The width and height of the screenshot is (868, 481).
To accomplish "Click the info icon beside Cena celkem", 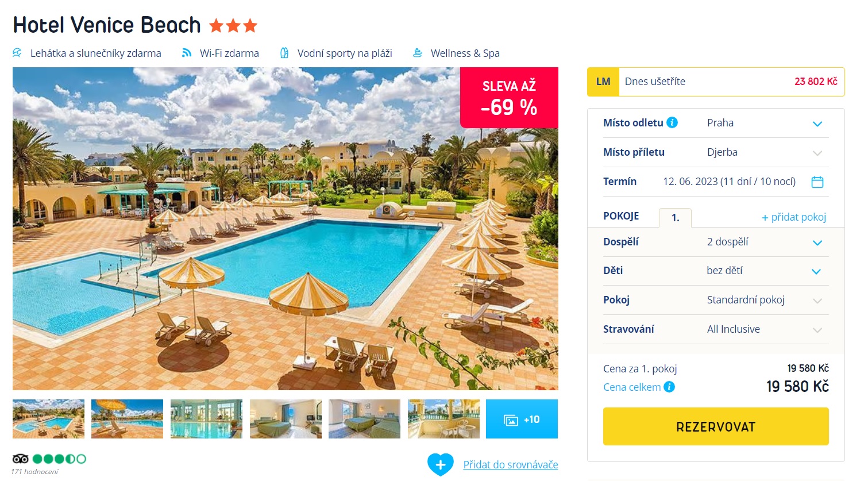I will (669, 387).
